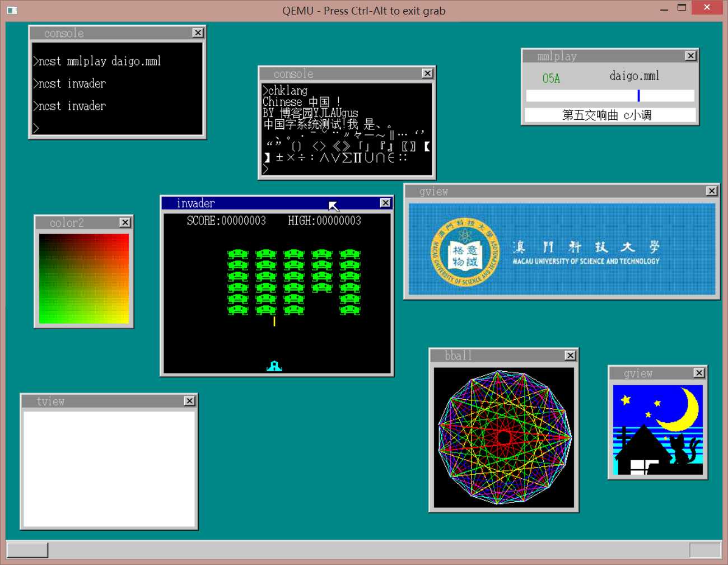Click the SCORE:00000003 readout

coord(226,221)
